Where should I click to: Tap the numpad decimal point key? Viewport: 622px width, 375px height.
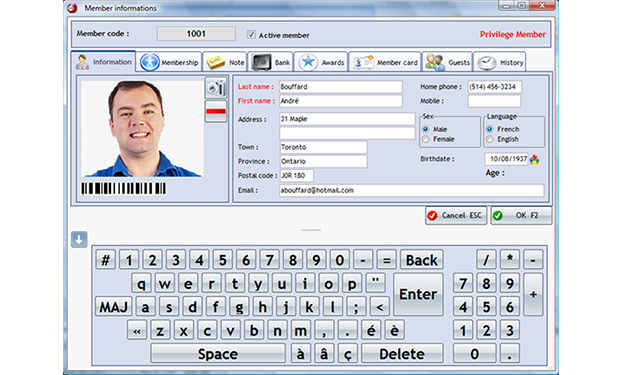tap(510, 354)
